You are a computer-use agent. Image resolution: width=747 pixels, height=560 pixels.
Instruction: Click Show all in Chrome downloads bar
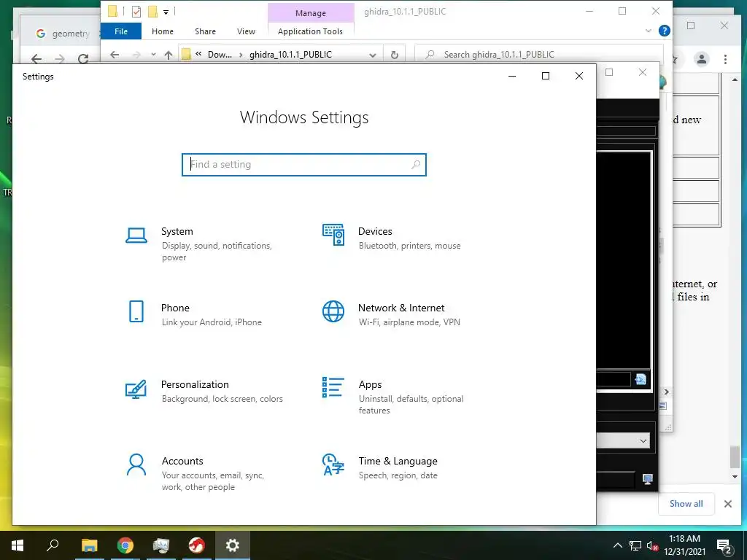[686, 504]
